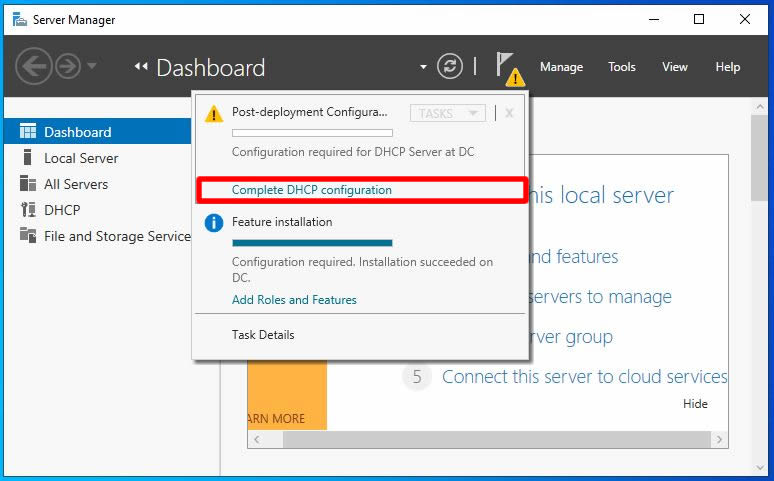This screenshot has height=481, width=774.
Task: Select the Dashboard icon in sidebar
Action: pyautogui.click(x=28, y=131)
